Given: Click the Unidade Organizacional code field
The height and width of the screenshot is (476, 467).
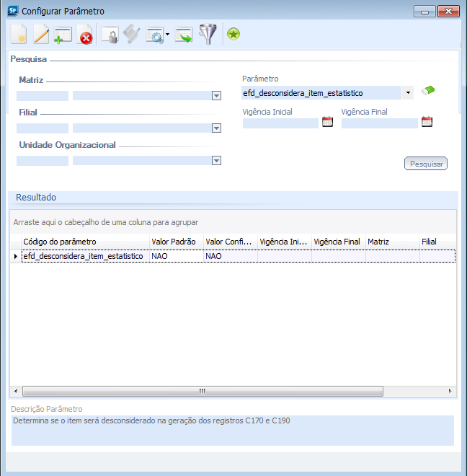Looking at the screenshot, I should (x=43, y=161).
